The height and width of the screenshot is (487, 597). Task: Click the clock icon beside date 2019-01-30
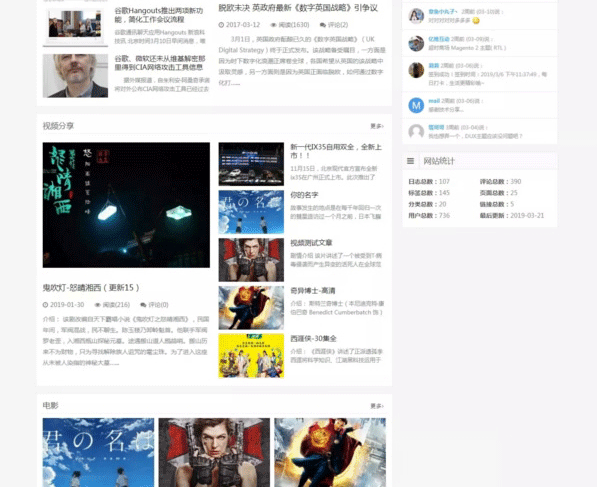pos(45,305)
